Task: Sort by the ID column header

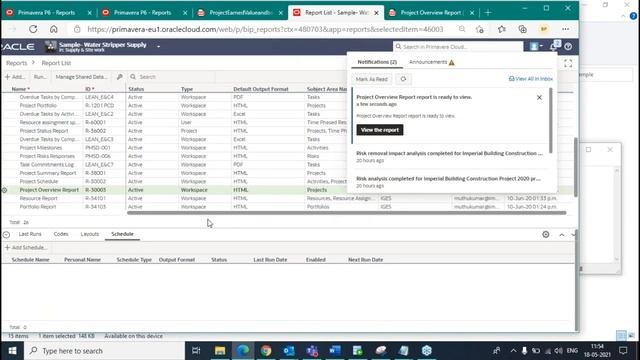Action: pyautogui.click(x=89, y=89)
